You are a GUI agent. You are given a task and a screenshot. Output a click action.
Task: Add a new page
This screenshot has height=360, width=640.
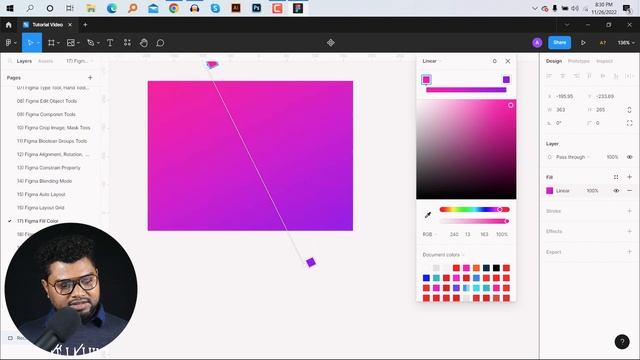pyautogui.click(x=90, y=78)
